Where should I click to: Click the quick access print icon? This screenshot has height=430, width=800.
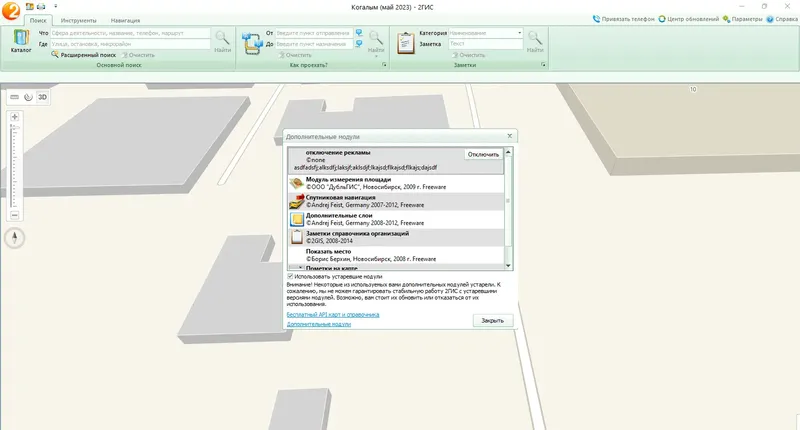[41, 7]
